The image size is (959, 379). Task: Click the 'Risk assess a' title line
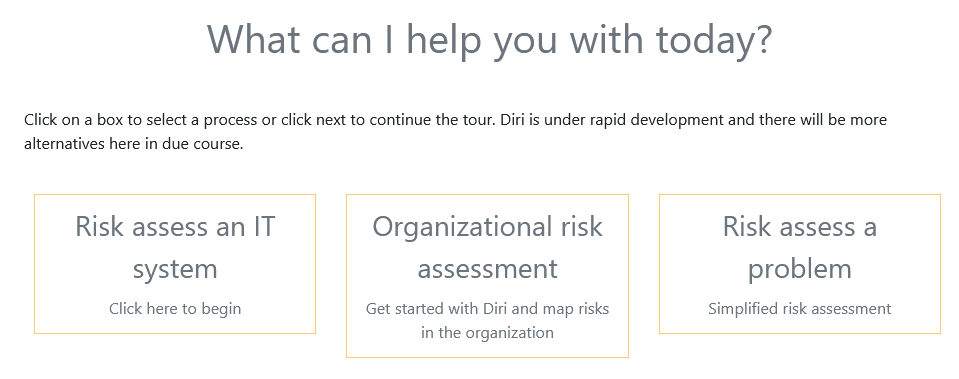click(x=800, y=227)
